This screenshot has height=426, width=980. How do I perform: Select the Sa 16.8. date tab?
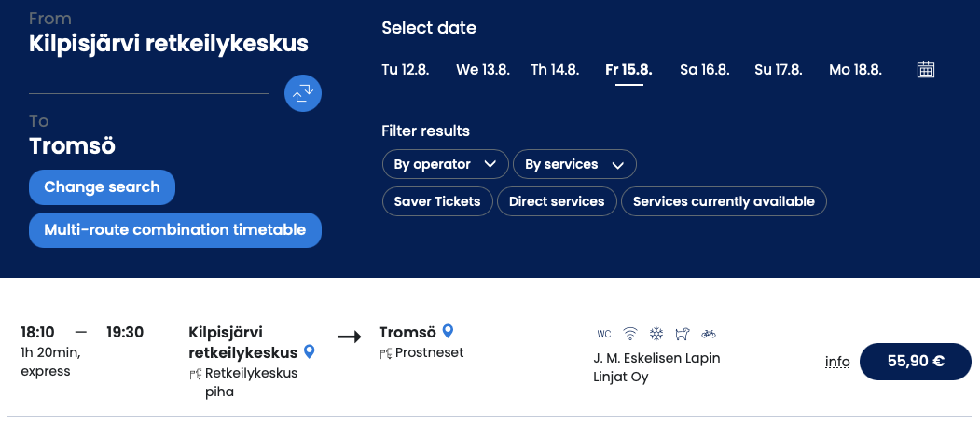point(704,70)
